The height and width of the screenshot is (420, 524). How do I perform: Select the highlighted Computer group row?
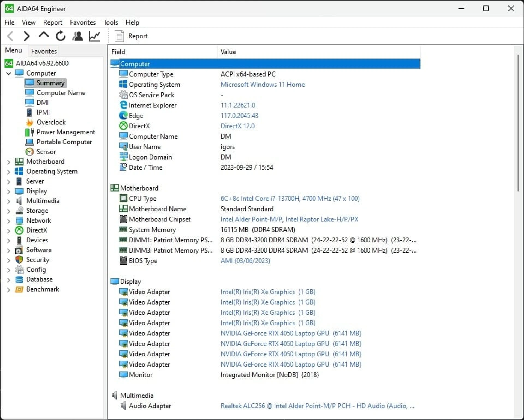click(x=265, y=64)
